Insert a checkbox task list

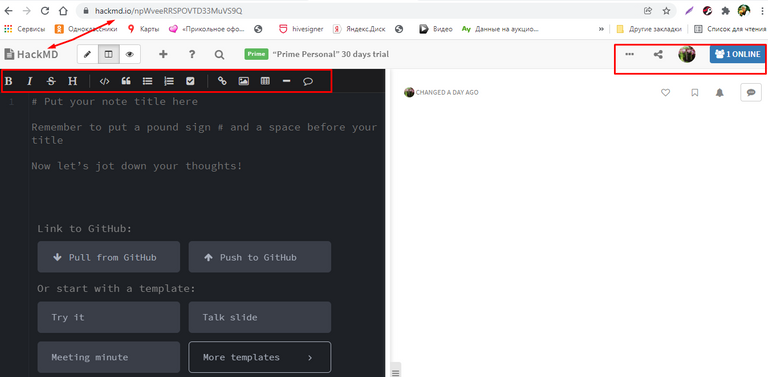[191, 81]
